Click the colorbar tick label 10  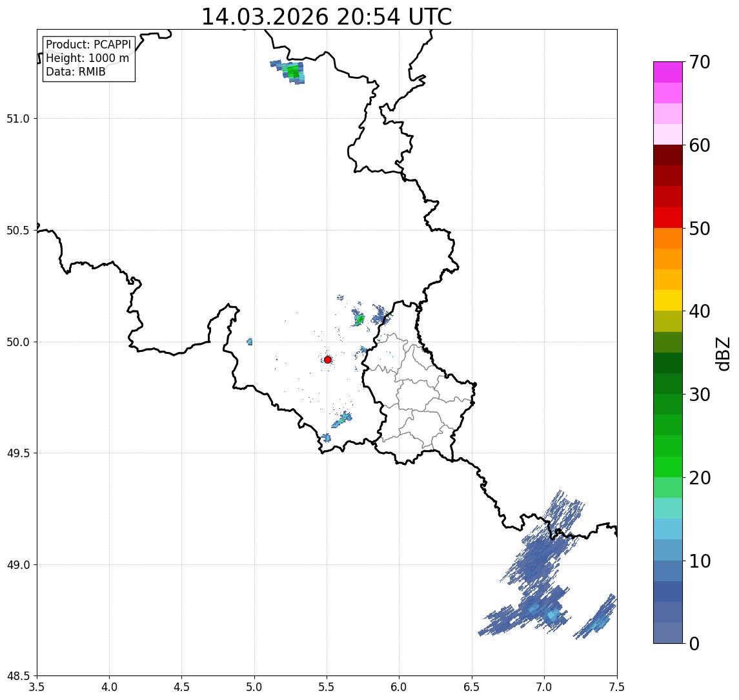(x=700, y=561)
